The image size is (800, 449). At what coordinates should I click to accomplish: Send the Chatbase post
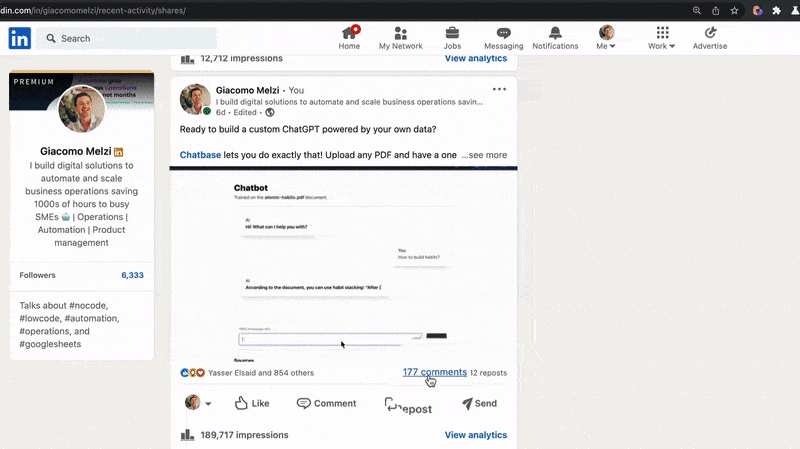(x=480, y=403)
